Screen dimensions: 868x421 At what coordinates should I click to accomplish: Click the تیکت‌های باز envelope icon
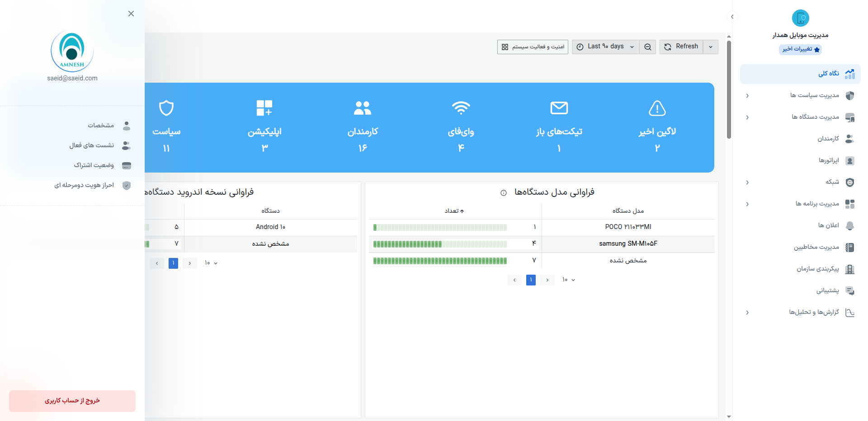point(559,108)
